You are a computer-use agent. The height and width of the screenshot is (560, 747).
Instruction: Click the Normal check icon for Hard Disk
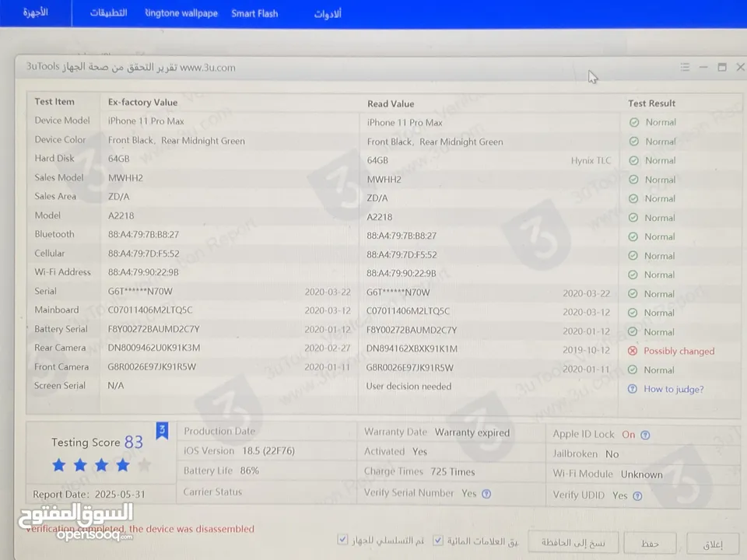point(633,160)
